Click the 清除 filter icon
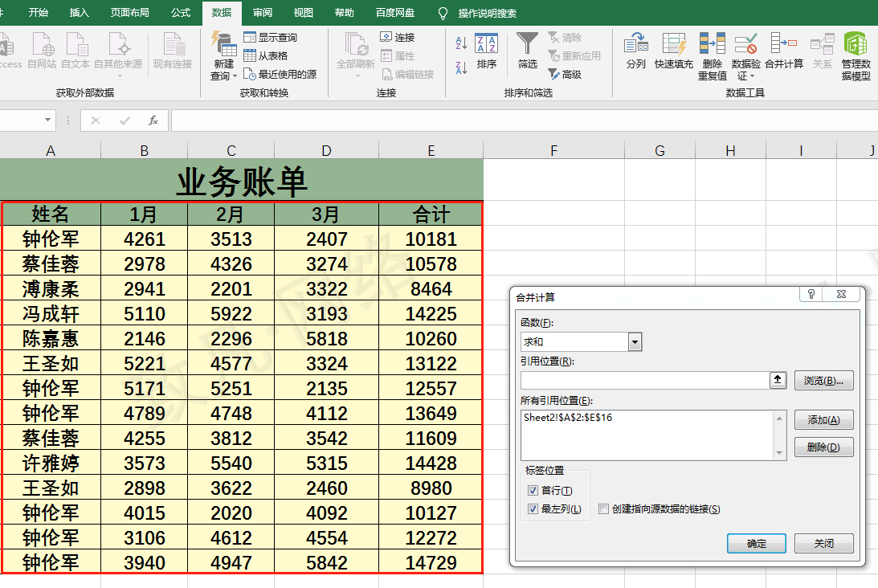Viewport: 878px width, 588px height. click(x=553, y=38)
